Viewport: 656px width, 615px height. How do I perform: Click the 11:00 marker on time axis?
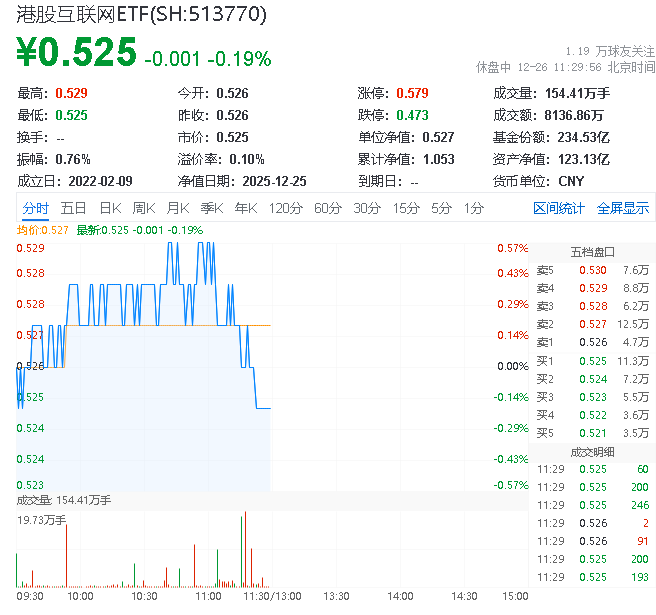click(208, 595)
